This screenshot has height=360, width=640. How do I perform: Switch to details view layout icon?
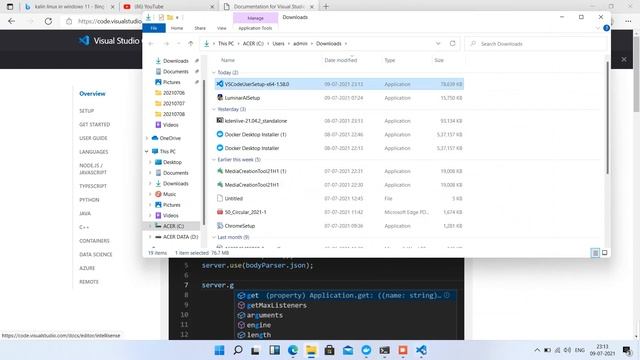click(595, 253)
